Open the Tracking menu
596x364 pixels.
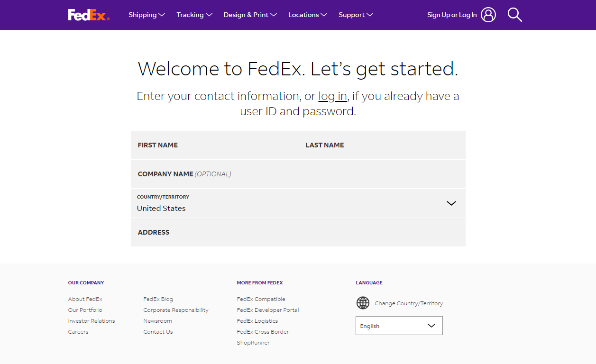[194, 15]
